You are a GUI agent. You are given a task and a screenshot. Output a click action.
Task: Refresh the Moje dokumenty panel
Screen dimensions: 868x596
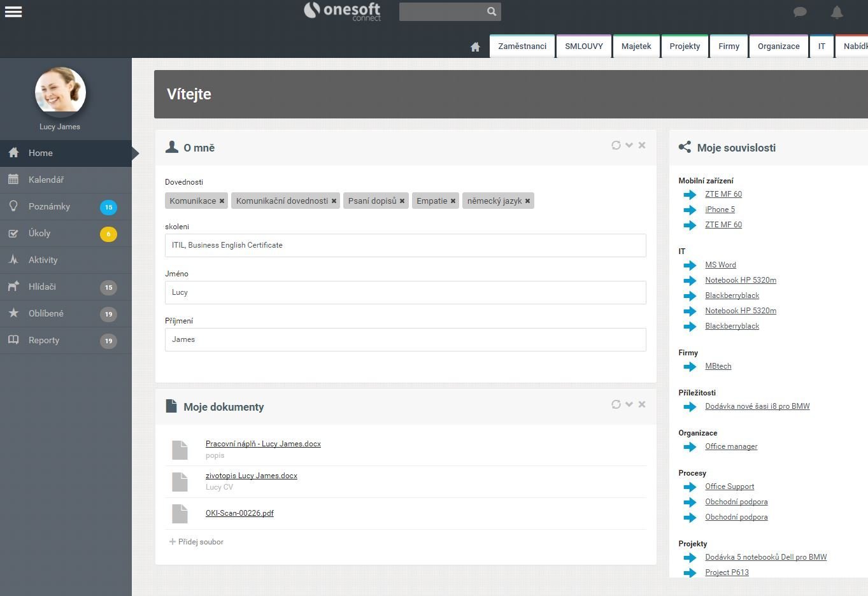click(616, 404)
